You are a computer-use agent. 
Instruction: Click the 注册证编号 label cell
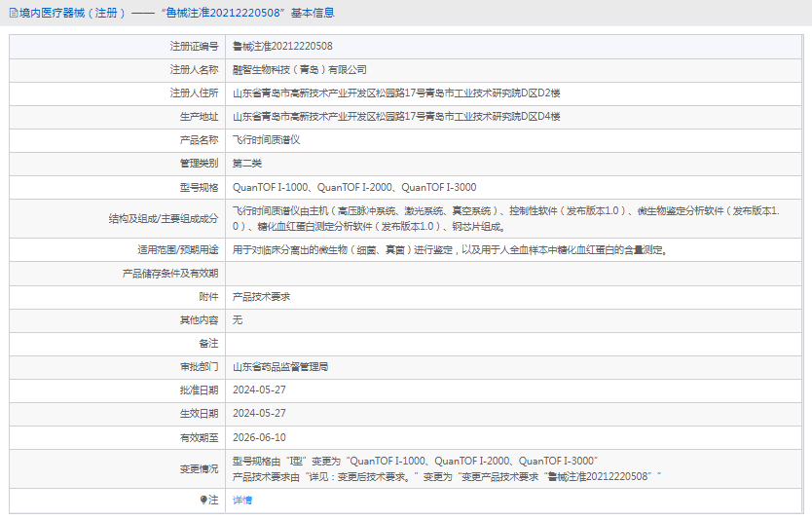[x=118, y=47]
